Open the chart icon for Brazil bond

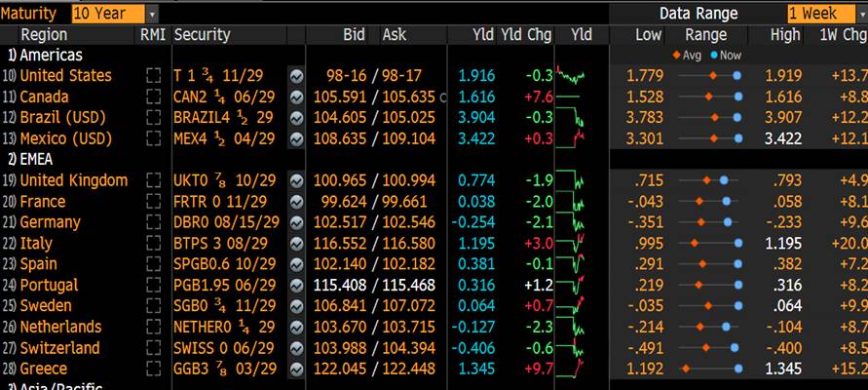(x=296, y=117)
